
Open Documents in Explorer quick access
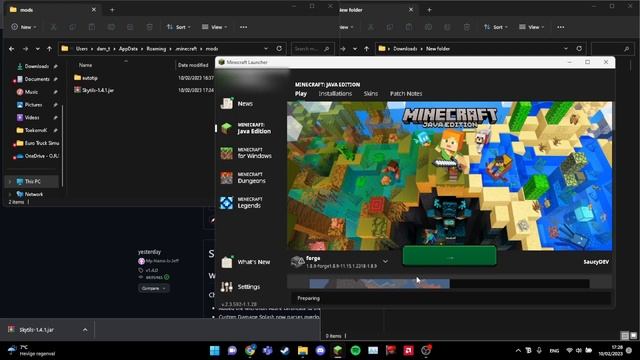[x=33, y=79]
